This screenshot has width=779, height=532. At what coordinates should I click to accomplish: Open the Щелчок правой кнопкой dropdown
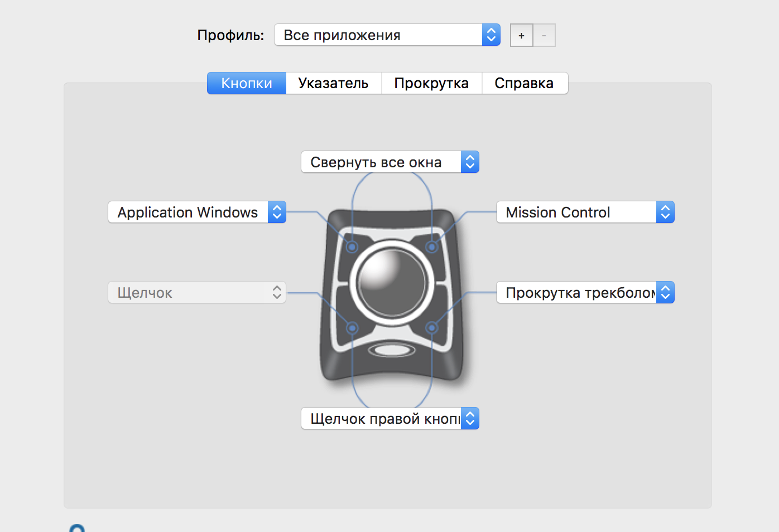(x=390, y=418)
